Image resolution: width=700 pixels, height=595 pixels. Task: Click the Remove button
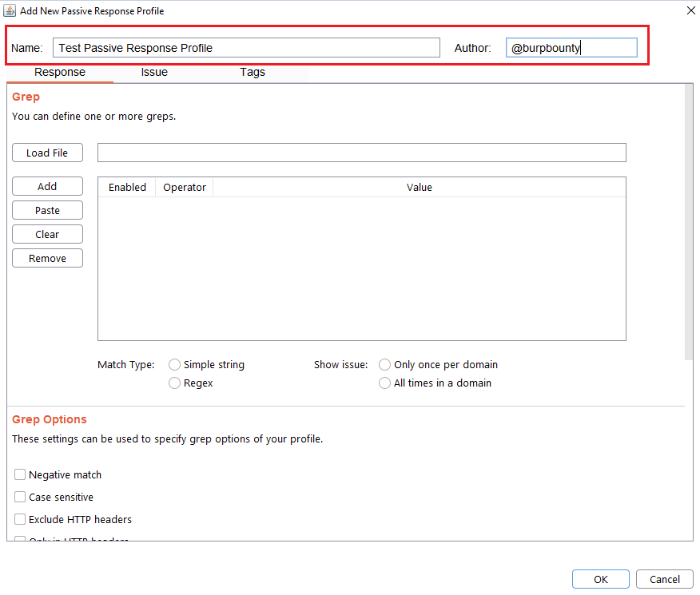47,258
